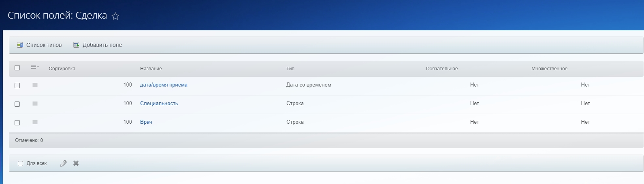Screen dimensions: 644x184
Task: Tick the checkbox for the Врач row
Action: click(x=17, y=123)
